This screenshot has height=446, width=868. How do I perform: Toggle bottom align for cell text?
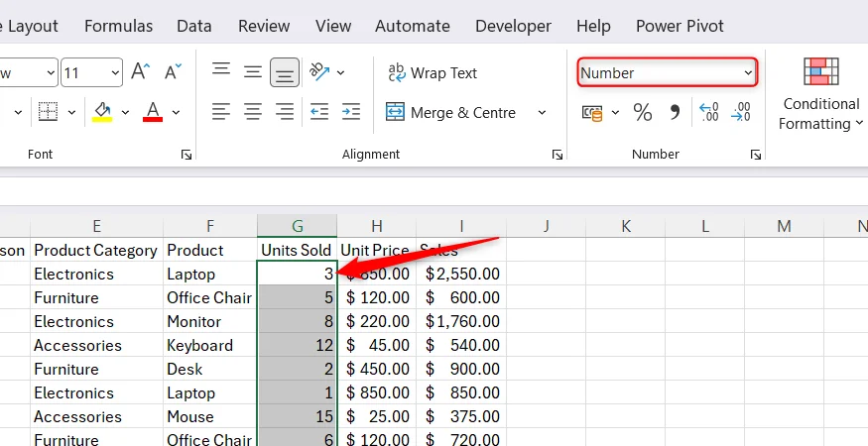(x=285, y=72)
